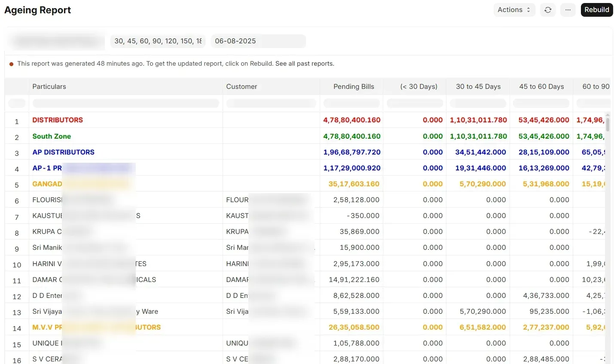Click the refresh icon button
Image resolution: width=614 pixels, height=364 pixels.
(548, 10)
